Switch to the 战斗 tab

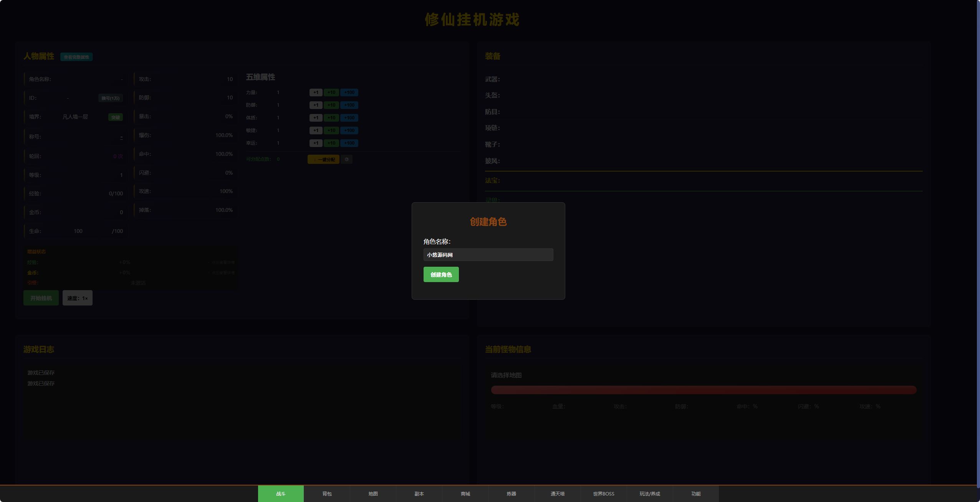281,494
